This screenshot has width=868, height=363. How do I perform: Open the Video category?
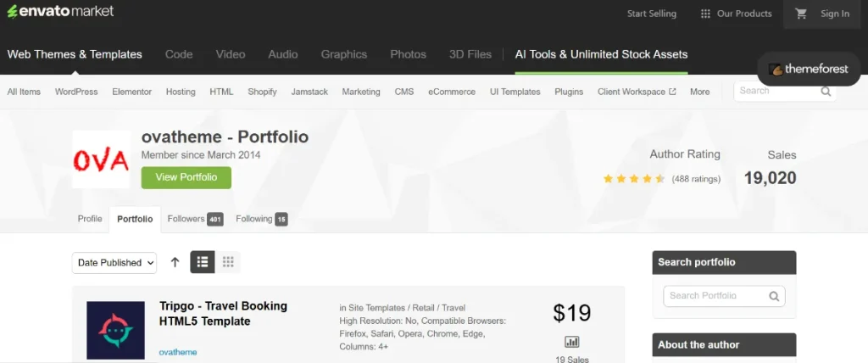coord(231,54)
